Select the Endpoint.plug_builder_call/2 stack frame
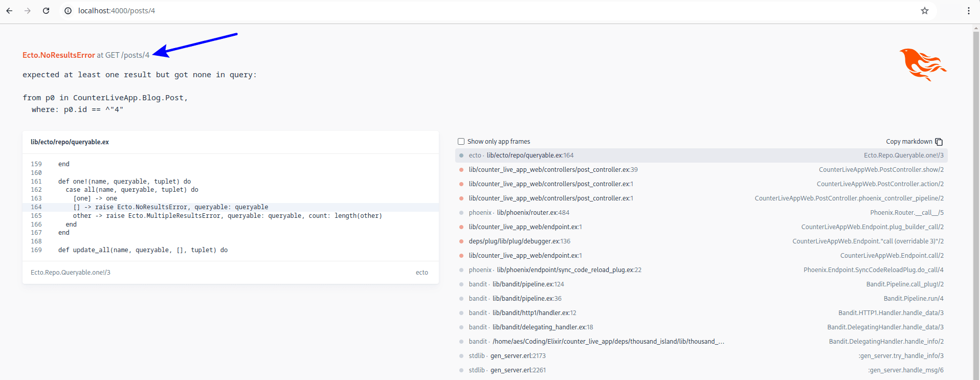The width and height of the screenshot is (980, 380). tap(701, 227)
